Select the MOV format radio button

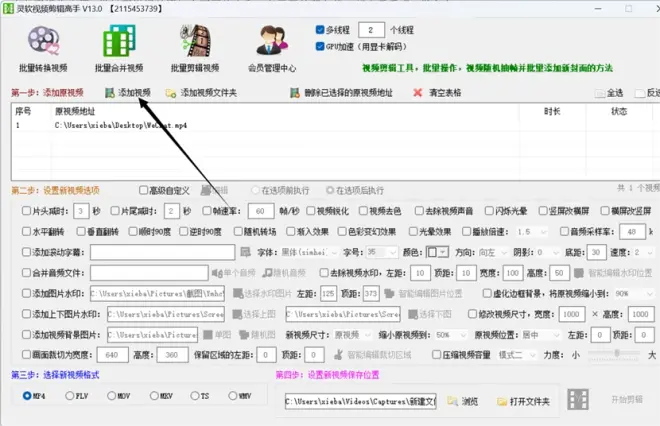point(111,396)
